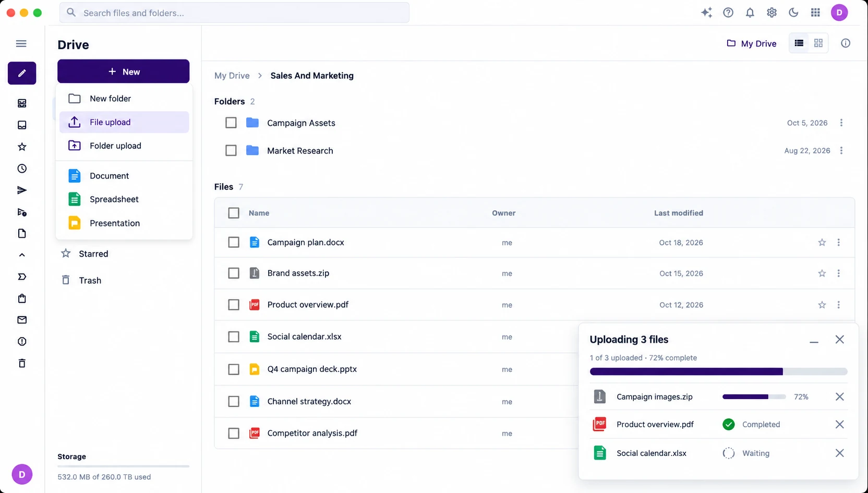This screenshot has height=493, width=868.
Task: Open the apps grid launcher
Action: click(815, 13)
